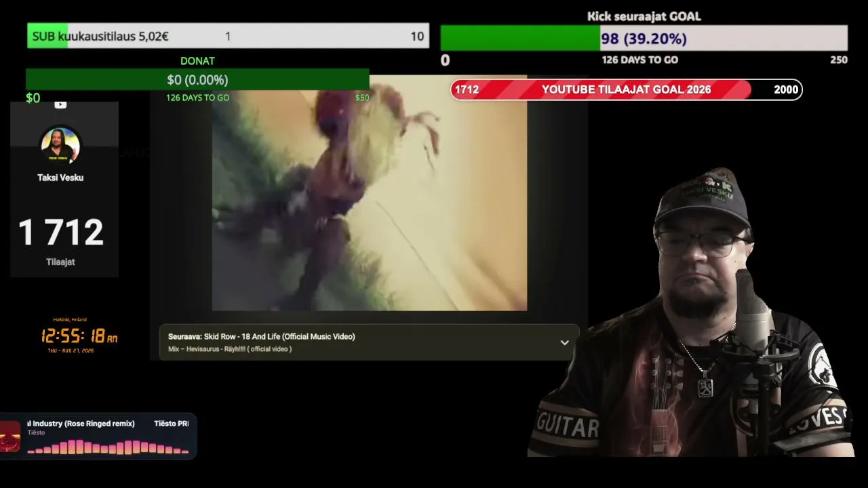The width and height of the screenshot is (868, 488).
Task: Click "126 DAYS TO GO" under the DONAT bar
Action: pyautogui.click(x=198, y=98)
